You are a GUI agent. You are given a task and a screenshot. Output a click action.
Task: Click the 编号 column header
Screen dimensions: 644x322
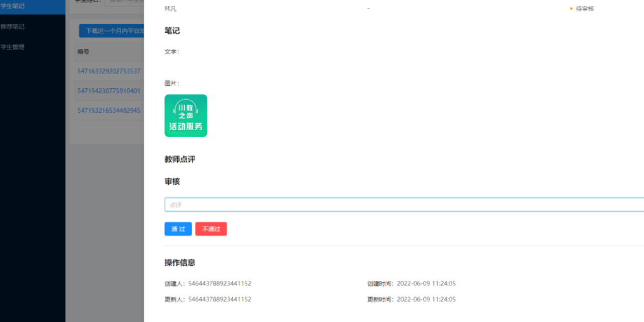(83, 52)
